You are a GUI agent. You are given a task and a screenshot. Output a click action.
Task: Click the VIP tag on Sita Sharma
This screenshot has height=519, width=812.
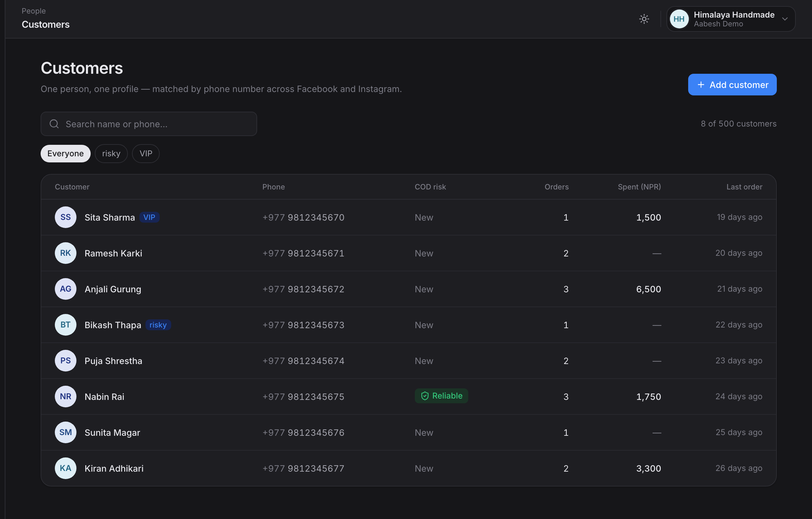tap(149, 217)
